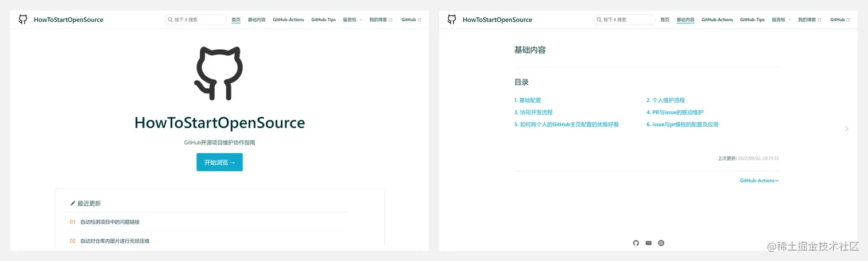
Task: Open the GitHub icon link in the right page footer
Action: tap(635, 243)
